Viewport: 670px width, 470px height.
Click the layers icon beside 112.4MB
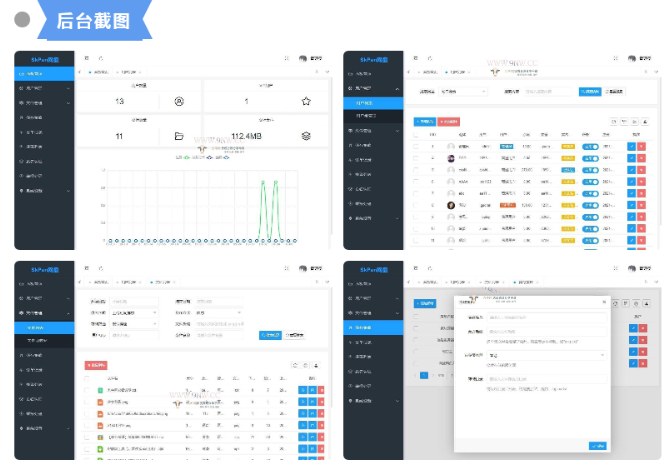[306, 136]
